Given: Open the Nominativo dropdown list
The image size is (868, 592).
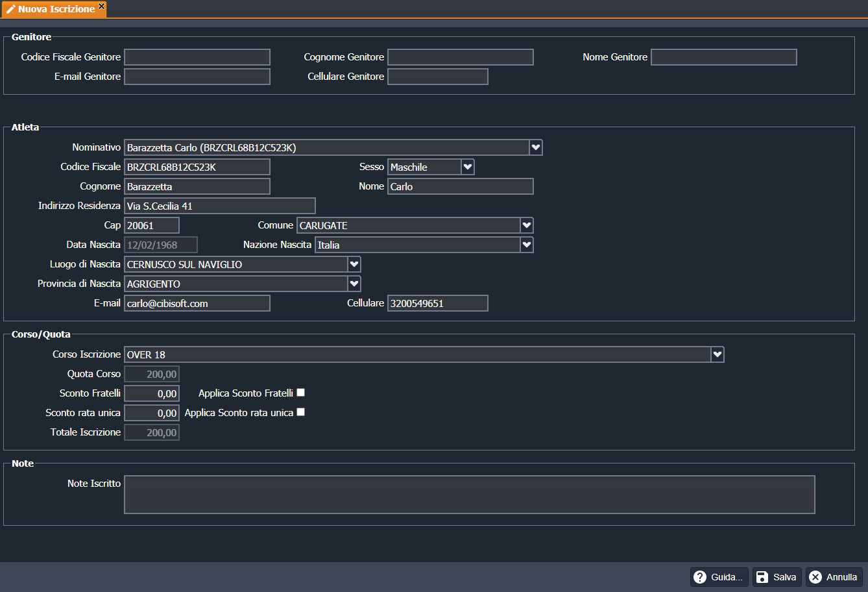Looking at the screenshot, I should [x=536, y=147].
